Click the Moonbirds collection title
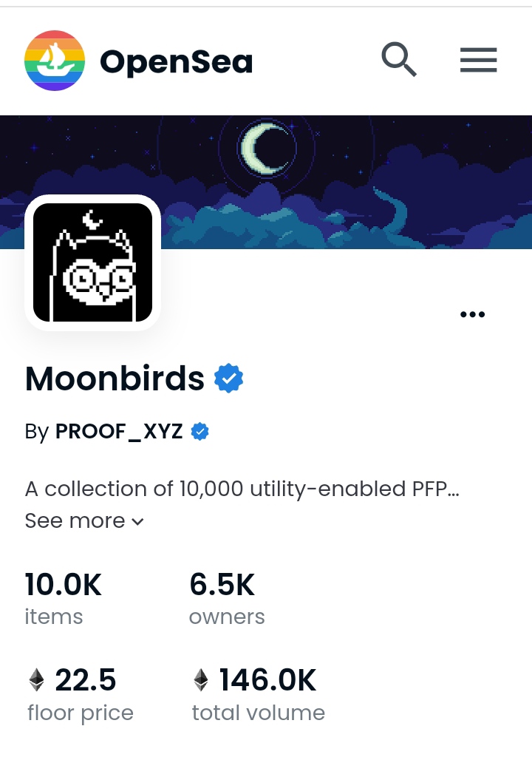The height and width of the screenshot is (760, 532). (x=115, y=379)
